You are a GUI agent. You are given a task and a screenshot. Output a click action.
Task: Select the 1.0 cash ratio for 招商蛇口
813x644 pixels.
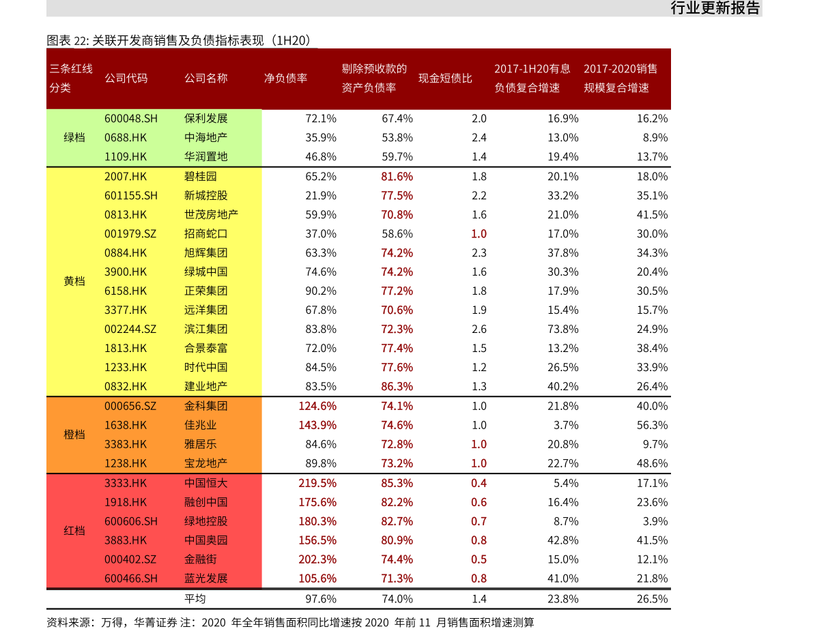[479, 234]
